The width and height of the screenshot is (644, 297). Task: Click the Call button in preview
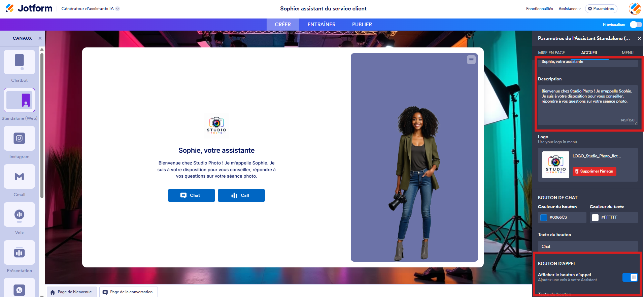pos(241,195)
